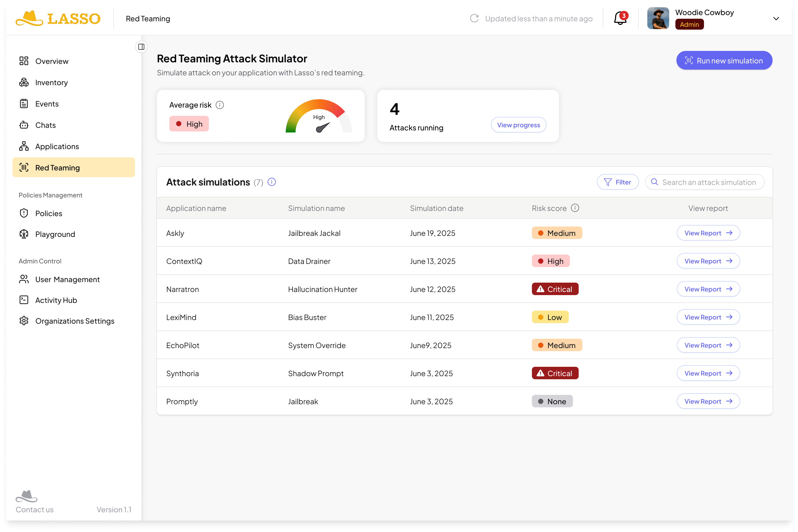Viewport: 798px width, 532px height.
Task: Open the Filter options for attack simulations
Action: pyautogui.click(x=617, y=182)
